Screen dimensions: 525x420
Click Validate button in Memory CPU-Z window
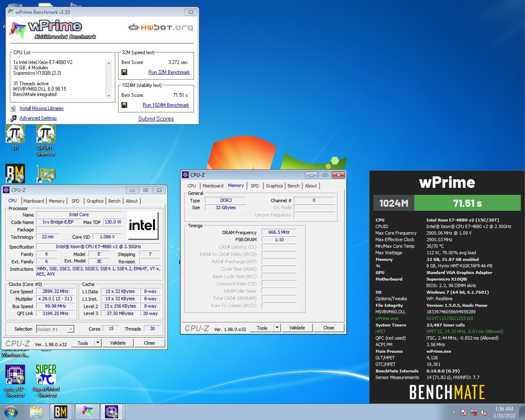(297, 328)
